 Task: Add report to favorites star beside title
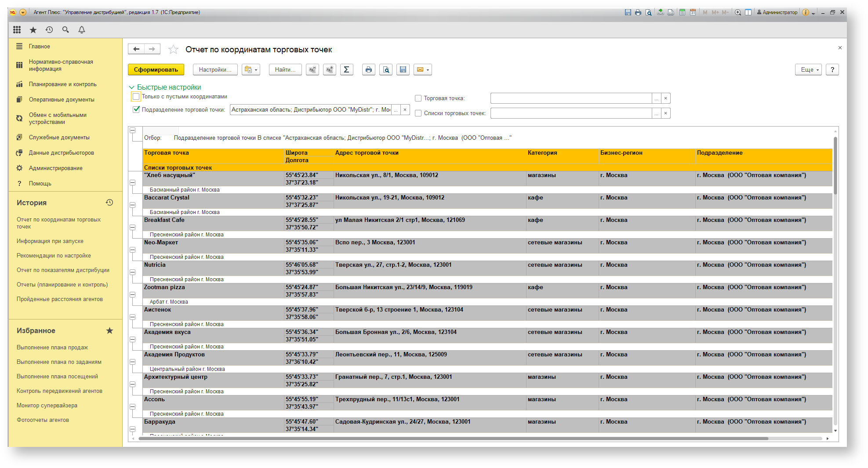pyautogui.click(x=174, y=50)
